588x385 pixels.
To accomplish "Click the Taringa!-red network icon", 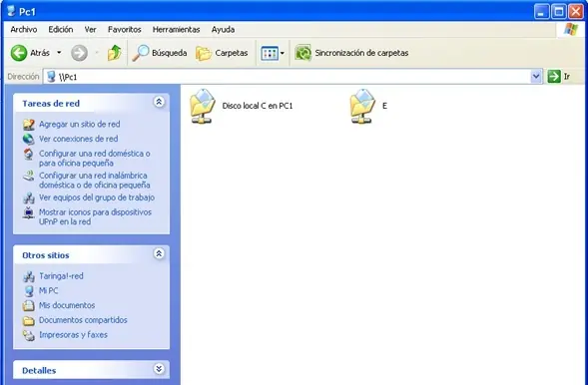I will pos(29,276).
